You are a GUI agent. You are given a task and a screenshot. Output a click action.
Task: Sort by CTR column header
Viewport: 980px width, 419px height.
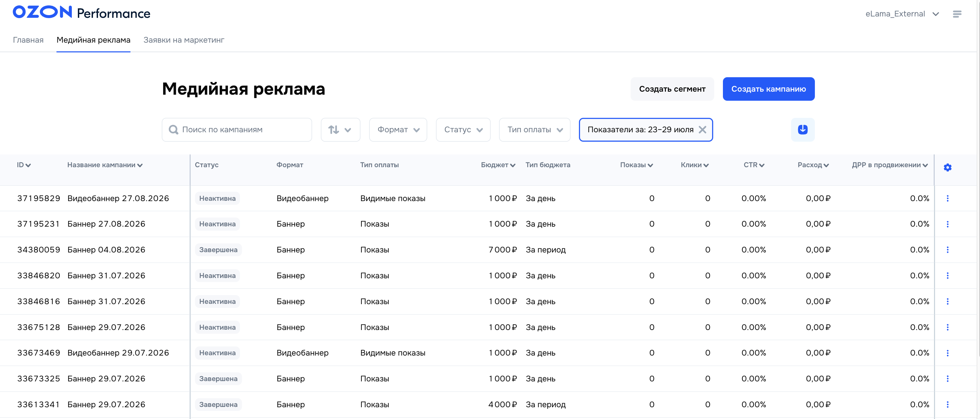point(754,165)
